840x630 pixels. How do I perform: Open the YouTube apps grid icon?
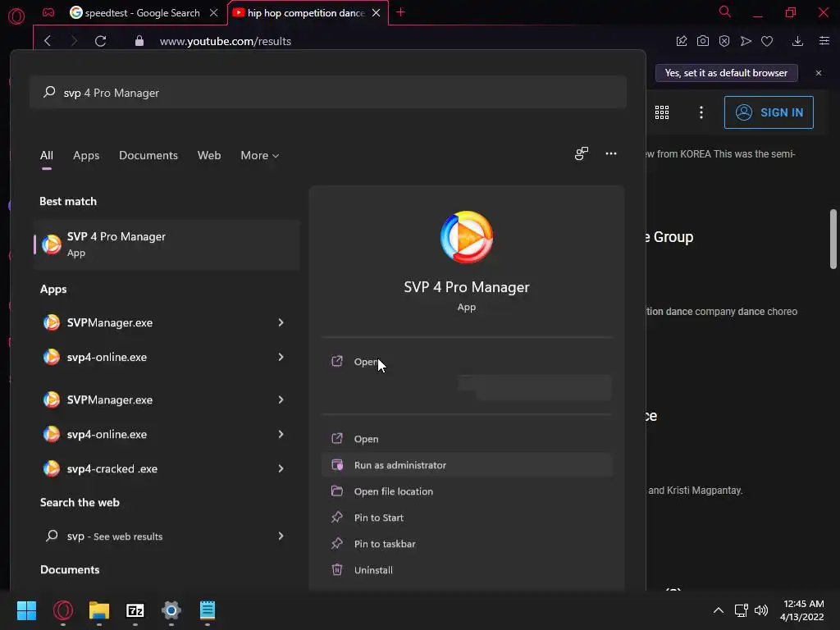click(662, 112)
